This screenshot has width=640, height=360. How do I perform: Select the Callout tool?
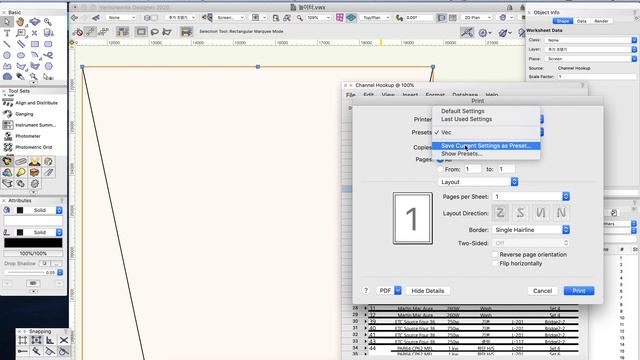pyautogui.click(x=20, y=33)
